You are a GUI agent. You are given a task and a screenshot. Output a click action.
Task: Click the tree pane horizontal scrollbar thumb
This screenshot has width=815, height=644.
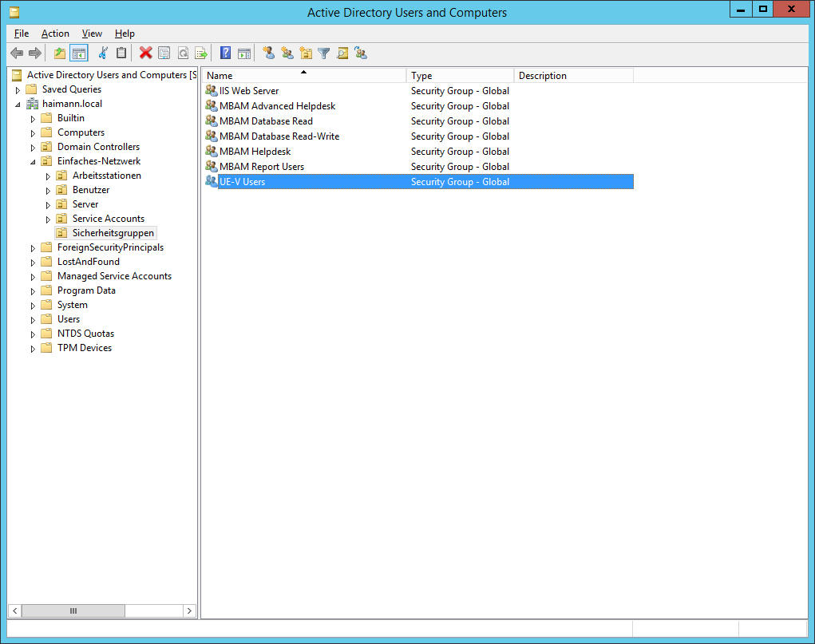coord(73,610)
